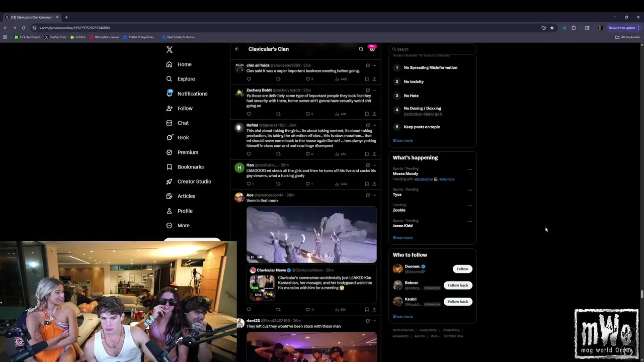644x362 pixels.
Task: Open more options on Zachary Boldt post
Action: pos(374,90)
